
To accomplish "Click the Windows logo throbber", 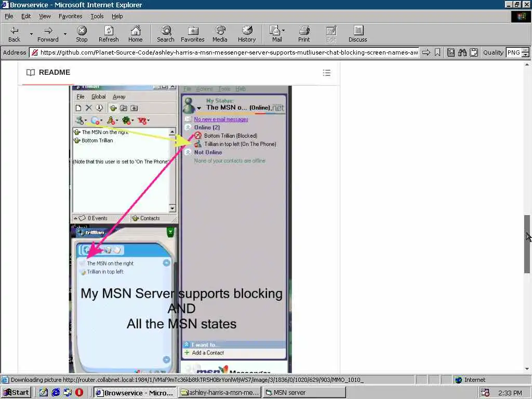I will 521,16.
